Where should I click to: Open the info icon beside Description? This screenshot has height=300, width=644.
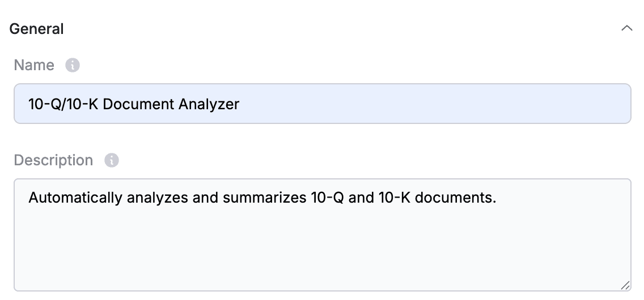pyautogui.click(x=111, y=160)
